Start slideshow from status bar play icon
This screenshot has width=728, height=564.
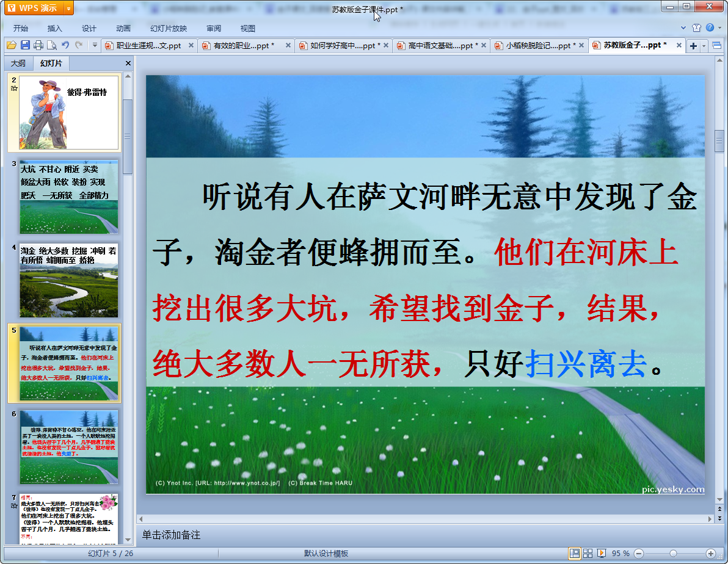[601, 554]
